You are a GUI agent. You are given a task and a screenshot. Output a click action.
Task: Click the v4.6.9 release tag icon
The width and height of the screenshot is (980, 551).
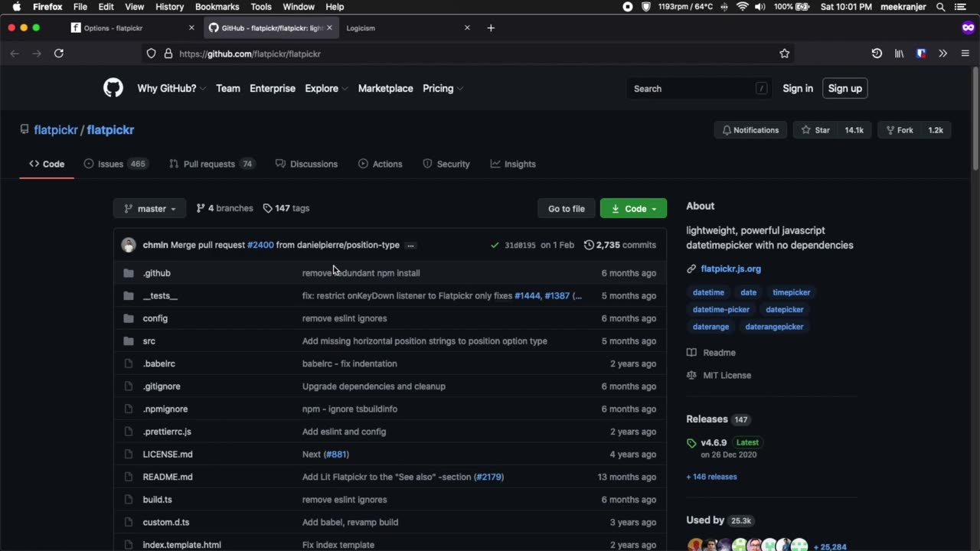pos(691,443)
